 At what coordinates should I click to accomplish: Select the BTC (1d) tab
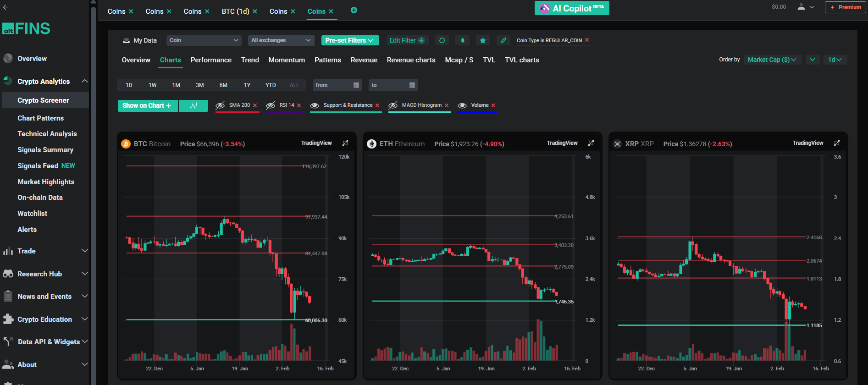tap(235, 11)
